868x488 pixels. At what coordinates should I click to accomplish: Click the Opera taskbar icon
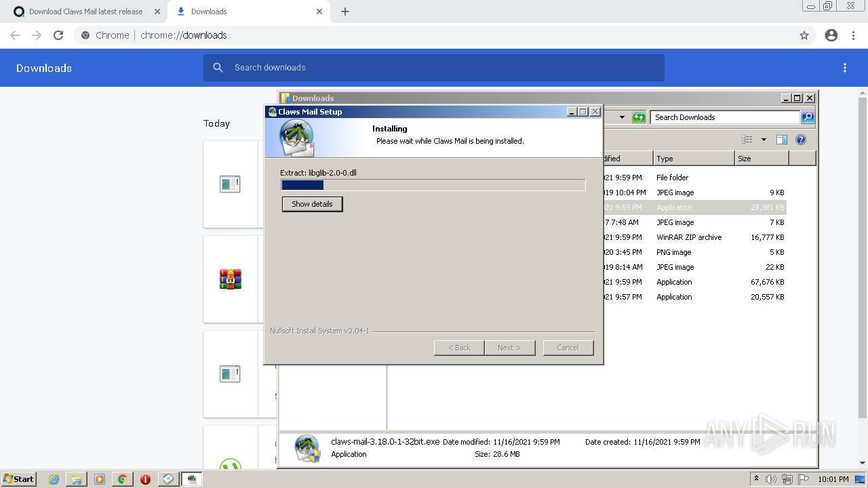145,479
